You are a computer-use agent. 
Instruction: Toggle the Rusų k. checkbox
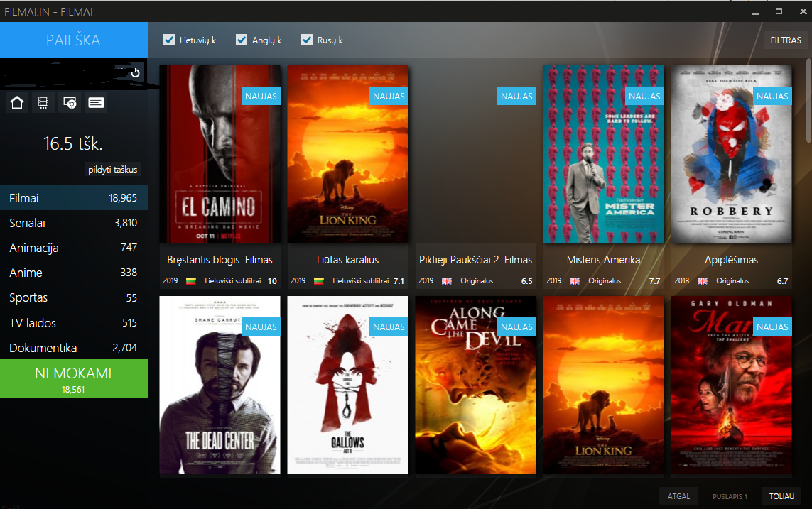pyautogui.click(x=307, y=40)
